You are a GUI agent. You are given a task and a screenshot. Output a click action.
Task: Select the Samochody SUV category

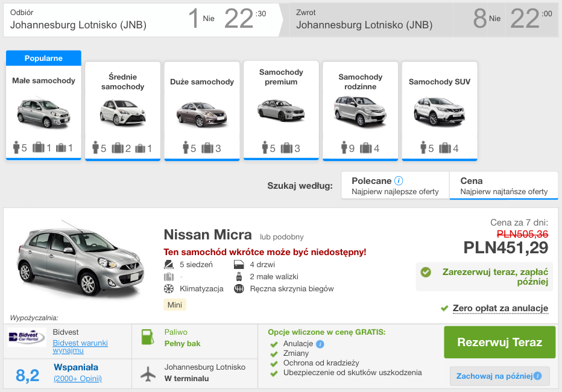tap(440, 111)
